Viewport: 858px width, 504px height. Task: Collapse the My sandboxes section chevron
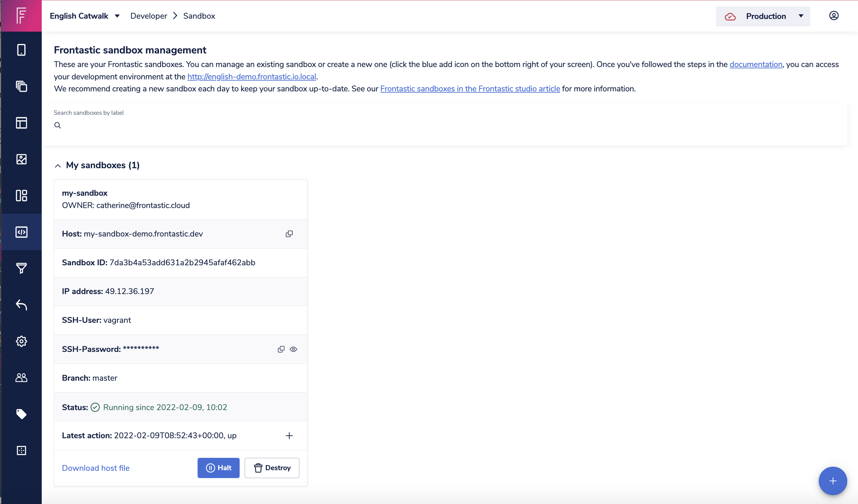point(58,165)
